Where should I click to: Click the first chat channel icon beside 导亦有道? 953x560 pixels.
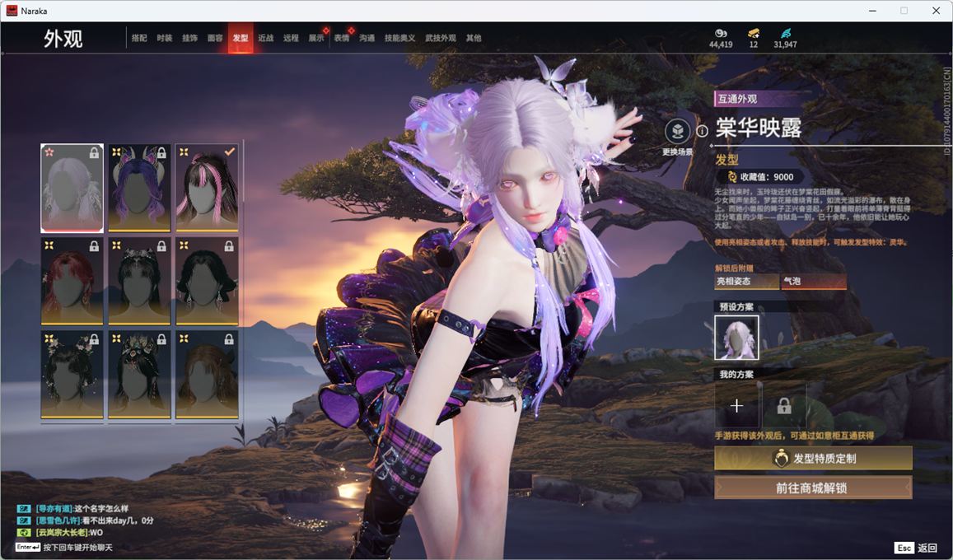pyautogui.click(x=24, y=508)
